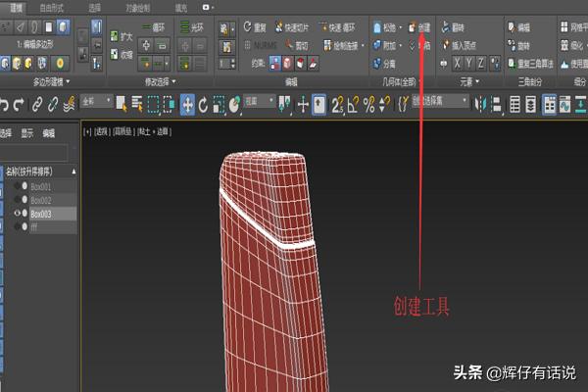Click the 插入顶点 insert vertex button
The image size is (588, 392).
(x=460, y=45)
